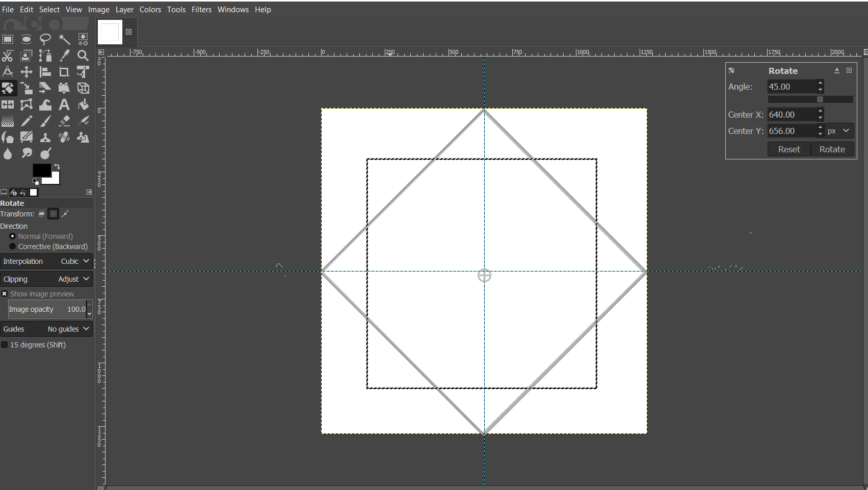
Task: Click the foreground black color swatch
Action: [42, 170]
